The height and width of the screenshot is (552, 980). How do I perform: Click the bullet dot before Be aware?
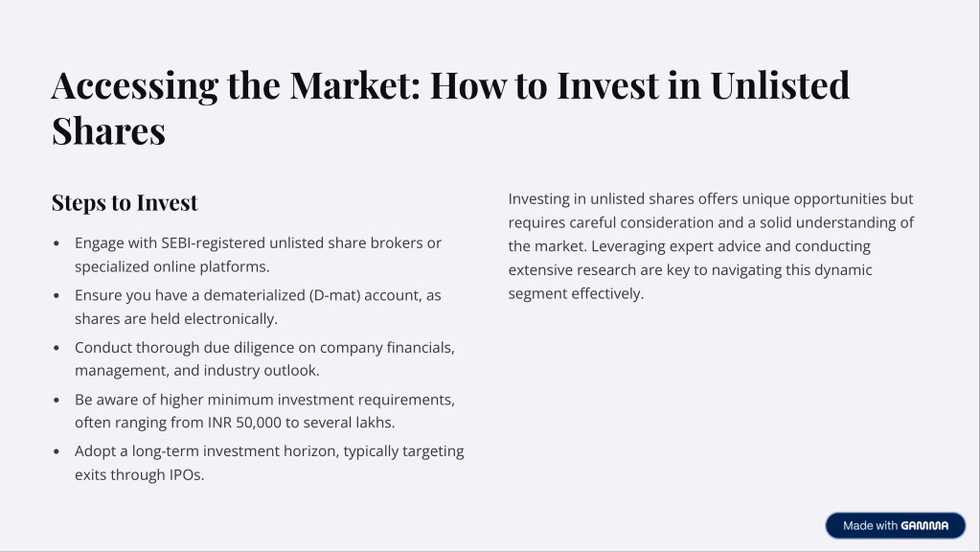[x=57, y=400]
